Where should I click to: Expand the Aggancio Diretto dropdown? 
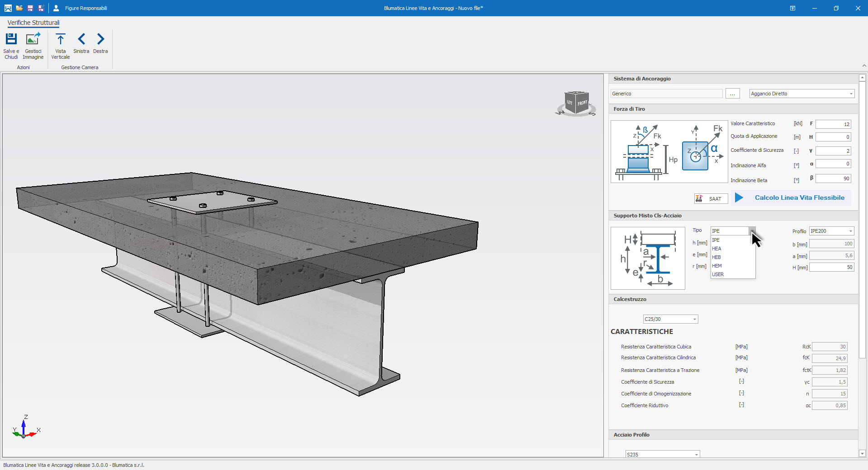851,94
